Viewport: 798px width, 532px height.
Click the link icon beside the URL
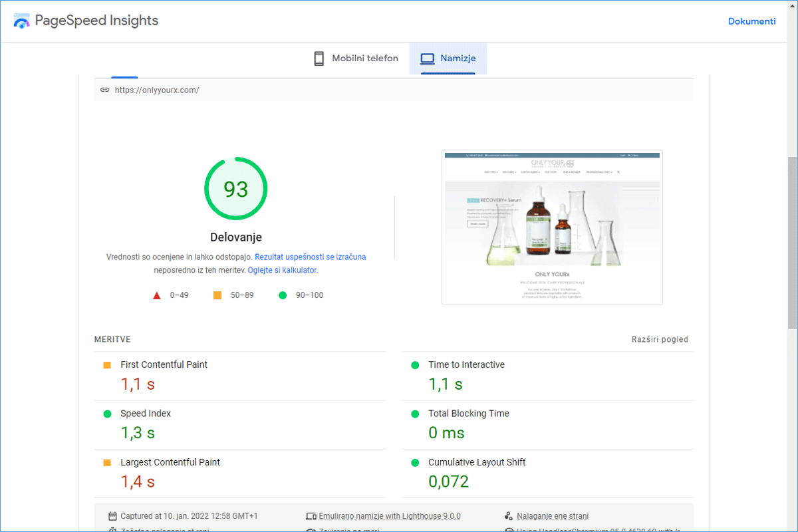(104, 90)
